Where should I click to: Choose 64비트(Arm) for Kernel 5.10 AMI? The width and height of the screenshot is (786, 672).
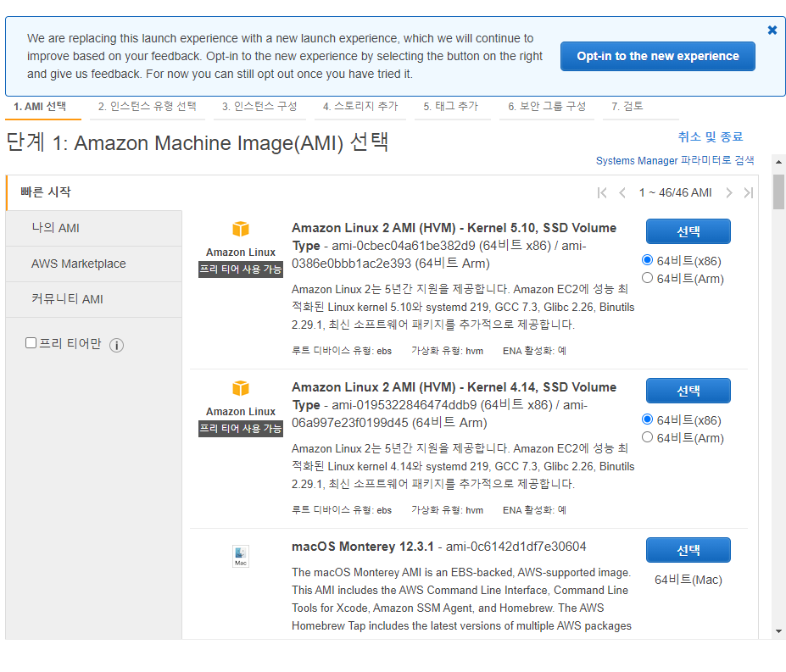pos(648,278)
